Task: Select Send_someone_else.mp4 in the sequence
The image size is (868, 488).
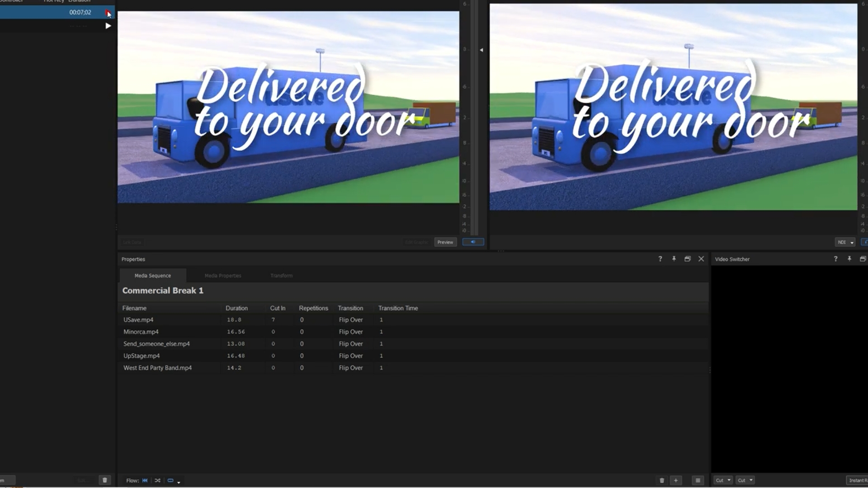Action: click(x=156, y=344)
